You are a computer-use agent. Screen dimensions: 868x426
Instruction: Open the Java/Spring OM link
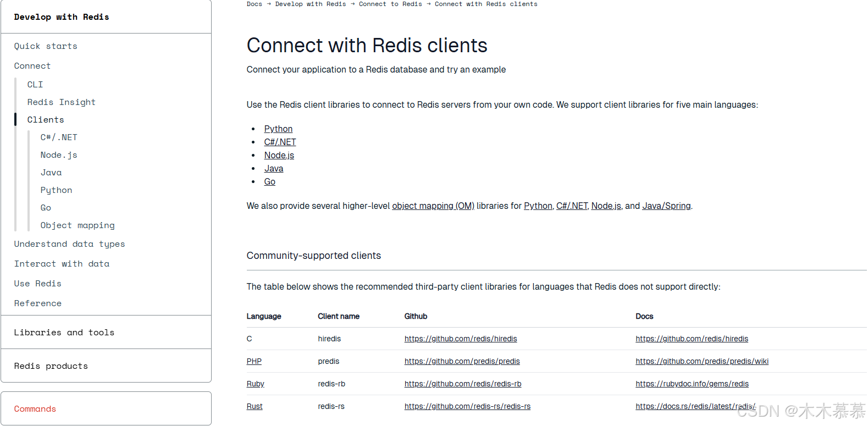(x=666, y=206)
